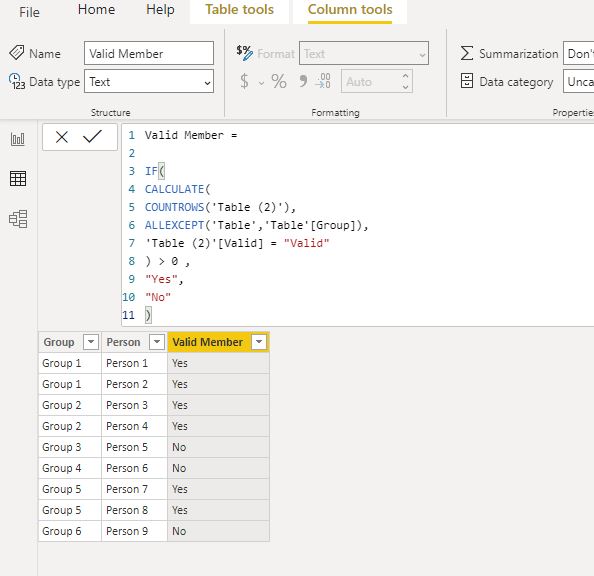Click the Format $% brush icon

coord(244,53)
